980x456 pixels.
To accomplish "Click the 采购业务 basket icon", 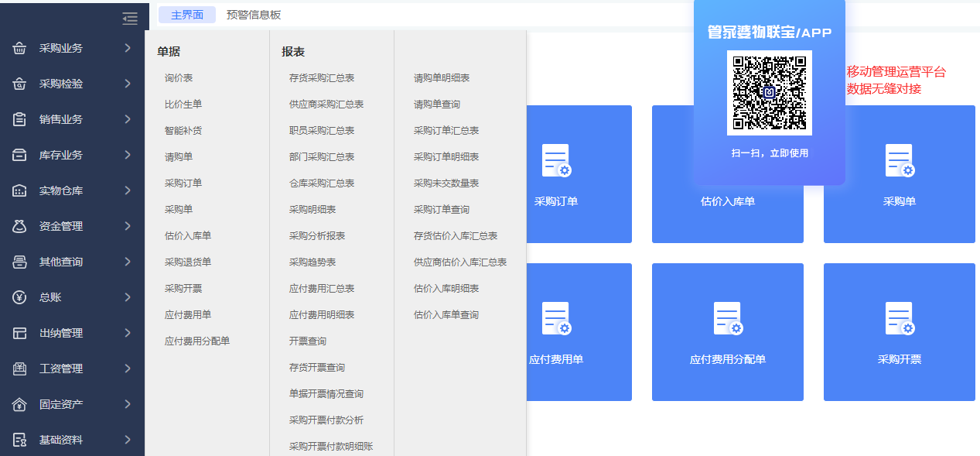I will pos(20,48).
